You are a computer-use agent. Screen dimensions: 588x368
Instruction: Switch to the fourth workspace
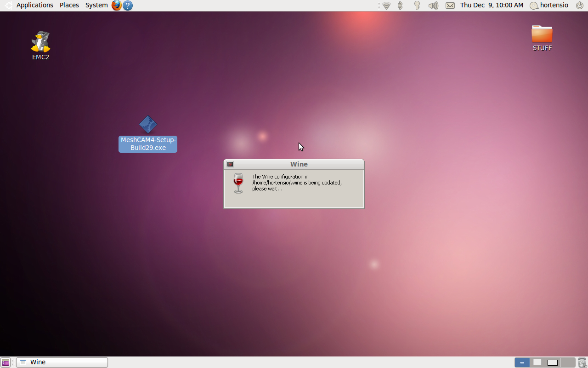coord(568,362)
